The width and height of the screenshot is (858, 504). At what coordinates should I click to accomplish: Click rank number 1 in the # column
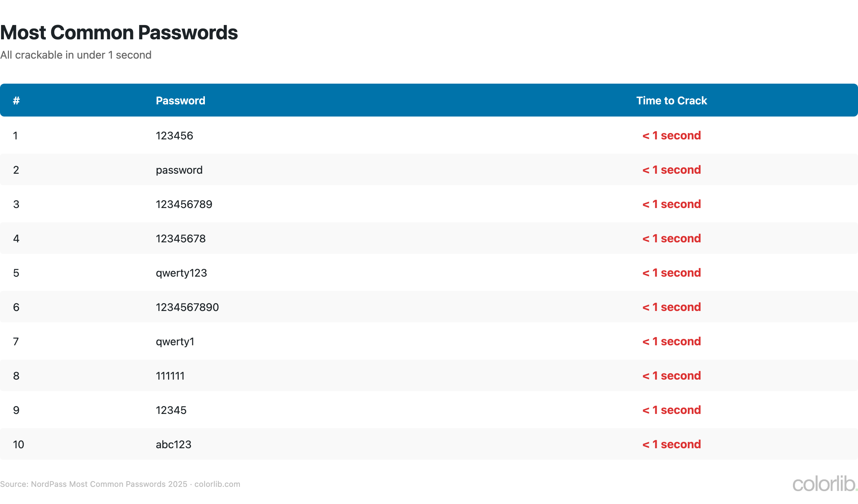pos(15,136)
